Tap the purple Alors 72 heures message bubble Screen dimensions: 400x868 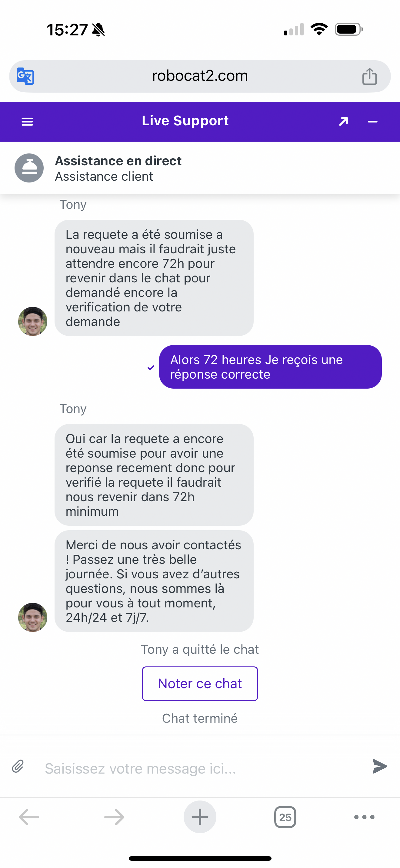pos(270,367)
